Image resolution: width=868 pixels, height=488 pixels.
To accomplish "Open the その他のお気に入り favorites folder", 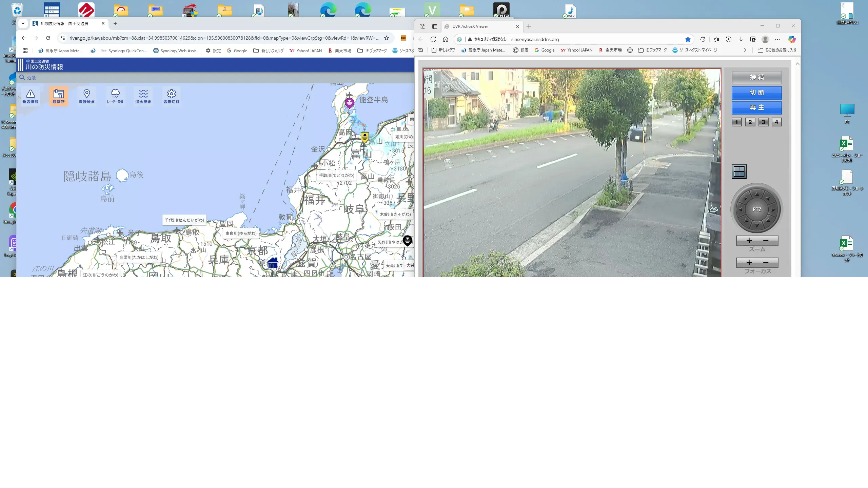I will click(777, 50).
